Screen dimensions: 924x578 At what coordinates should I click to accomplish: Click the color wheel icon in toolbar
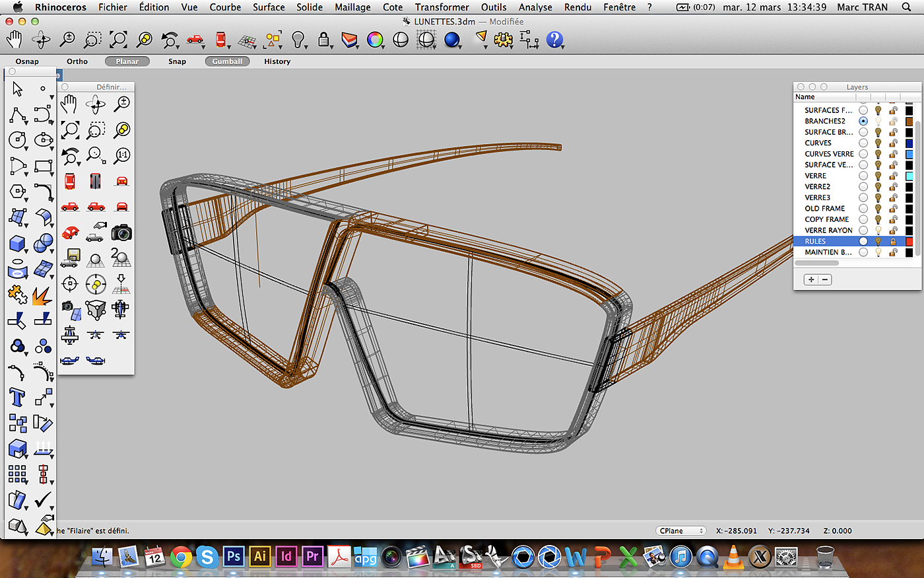pyautogui.click(x=375, y=40)
